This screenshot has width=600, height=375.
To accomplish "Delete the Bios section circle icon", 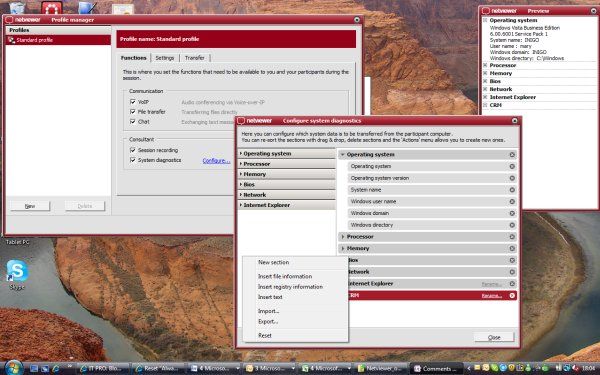I will pyautogui.click(x=512, y=260).
